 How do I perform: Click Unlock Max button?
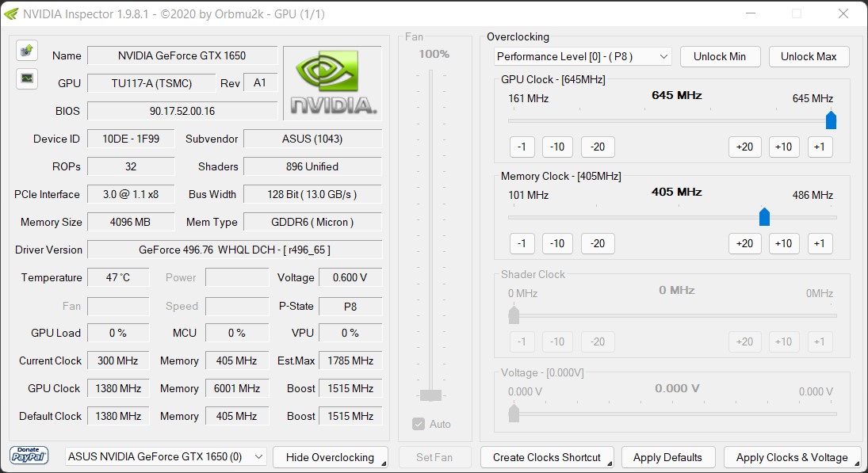(809, 56)
